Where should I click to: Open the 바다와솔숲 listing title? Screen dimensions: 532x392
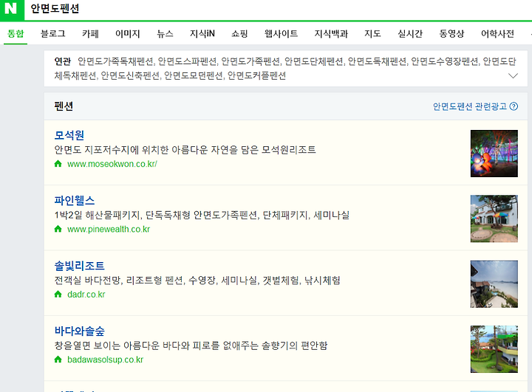(x=79, y=331)
